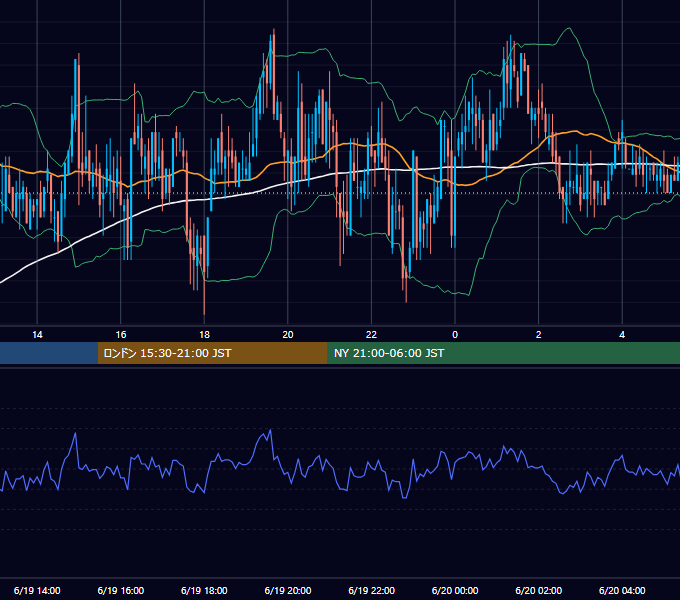Click the 0 hour axis label
Viewport: 680px width, 600px height.
455,335
